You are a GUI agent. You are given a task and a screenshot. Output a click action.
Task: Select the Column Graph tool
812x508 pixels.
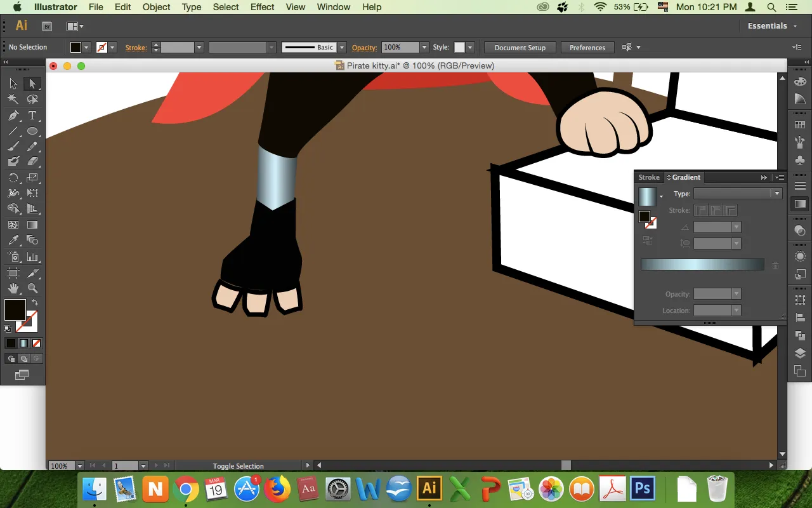click(32, 257)
